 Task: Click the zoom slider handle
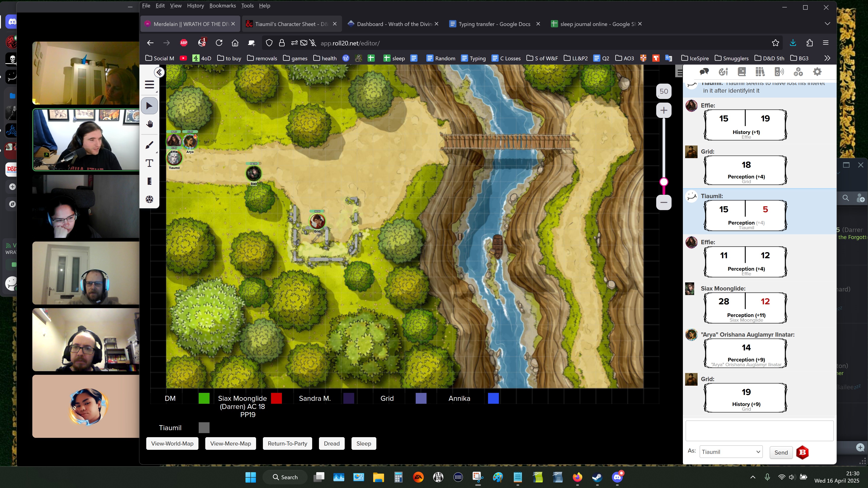tap(663, 182)
